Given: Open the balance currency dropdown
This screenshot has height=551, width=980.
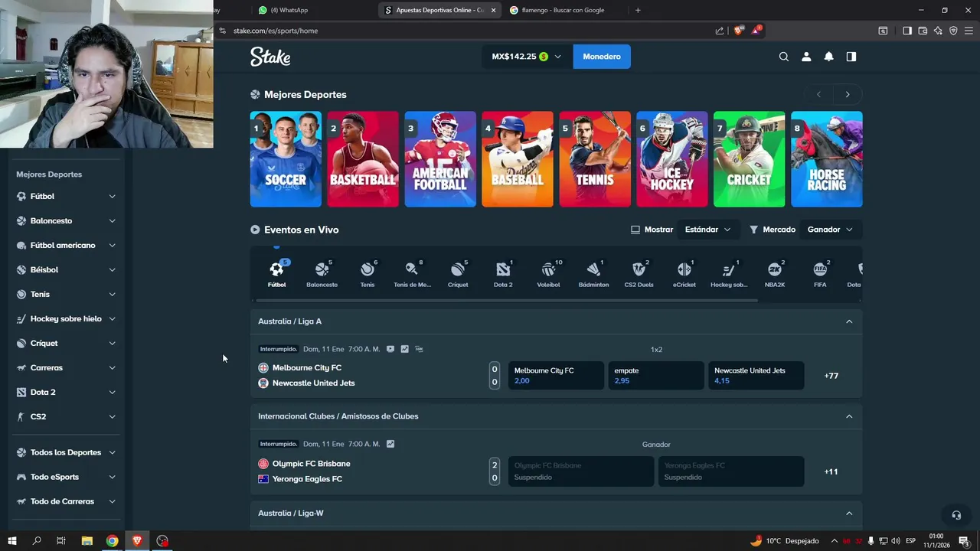Looking at the screenshot, I should (x=527, y=57).
